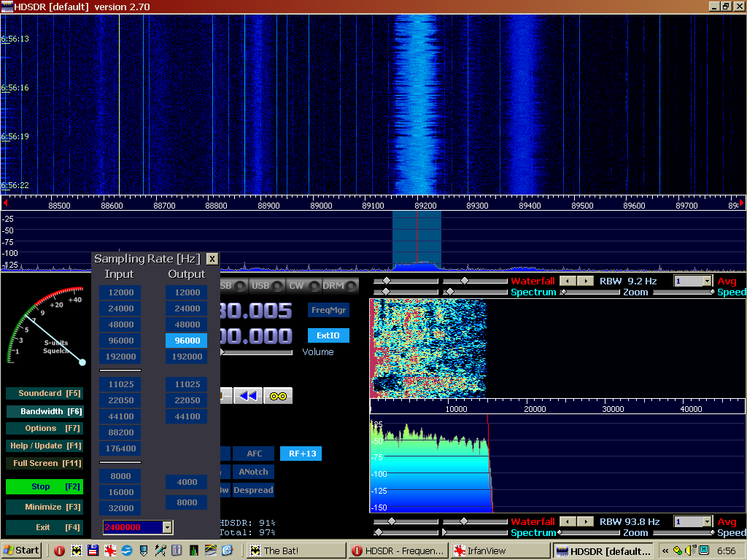
Task: Stop the receiver with Stop [F2]
Action: [44, 486]
